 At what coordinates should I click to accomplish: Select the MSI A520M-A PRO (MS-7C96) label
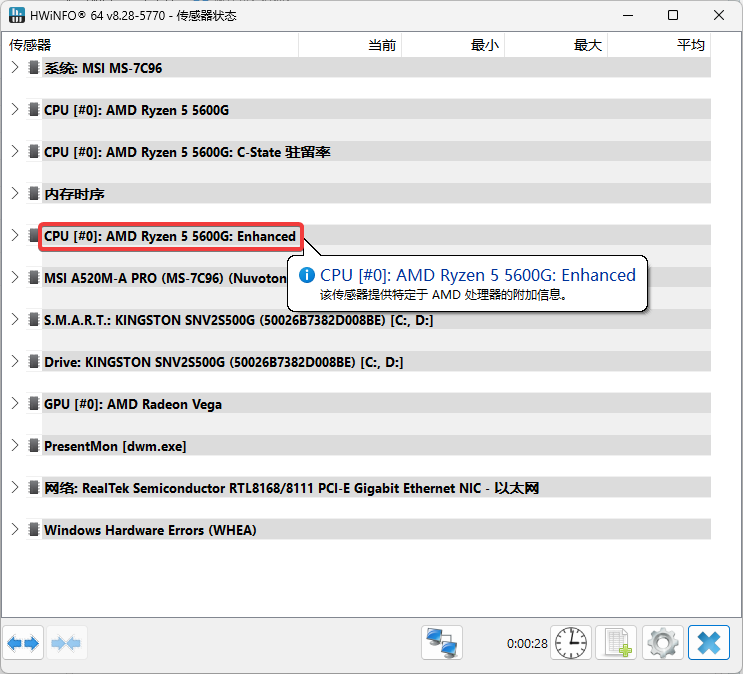(165, 278)
